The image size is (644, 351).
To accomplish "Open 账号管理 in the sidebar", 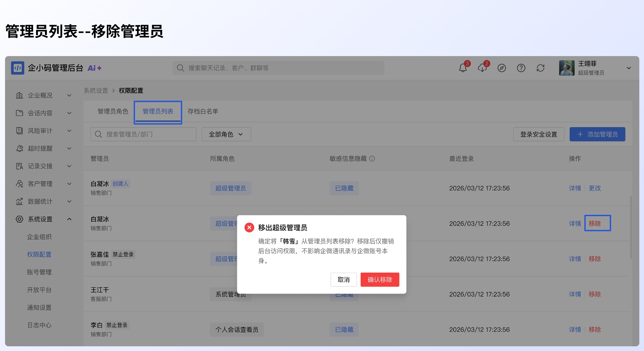I will (x=39, y=272).
